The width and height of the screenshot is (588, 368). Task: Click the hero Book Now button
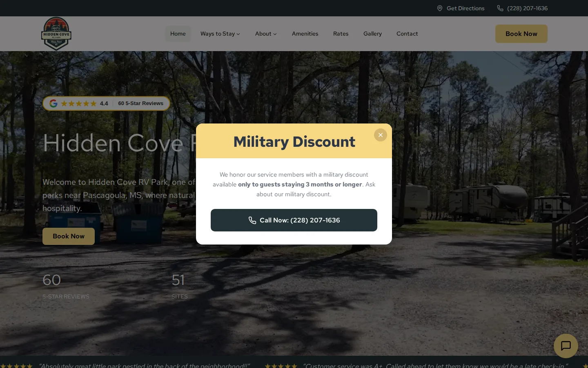[69, 236]
